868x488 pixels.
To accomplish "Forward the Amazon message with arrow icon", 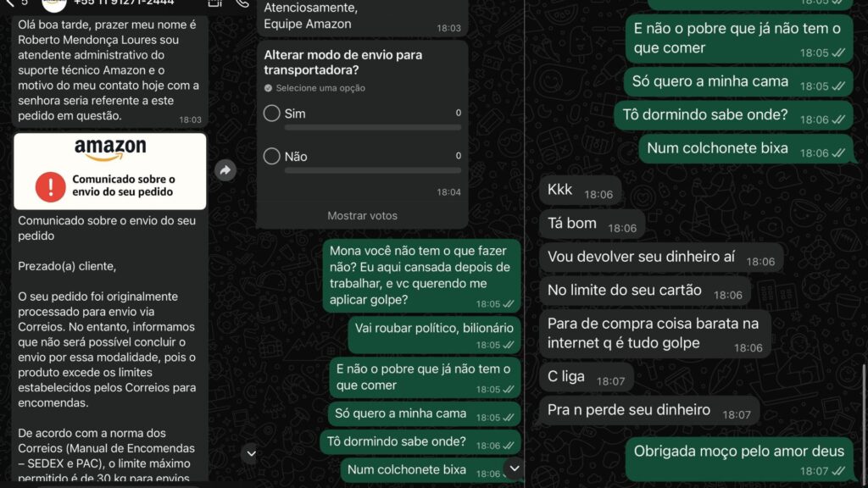I will 225,170.
